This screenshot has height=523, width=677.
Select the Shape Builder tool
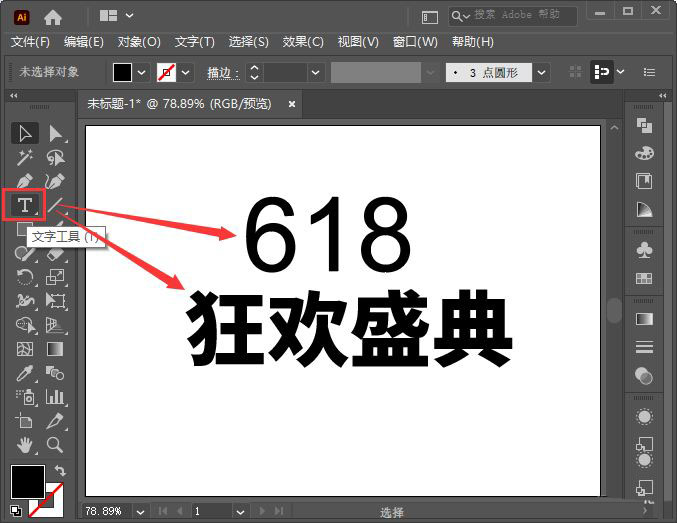(25, 325)
